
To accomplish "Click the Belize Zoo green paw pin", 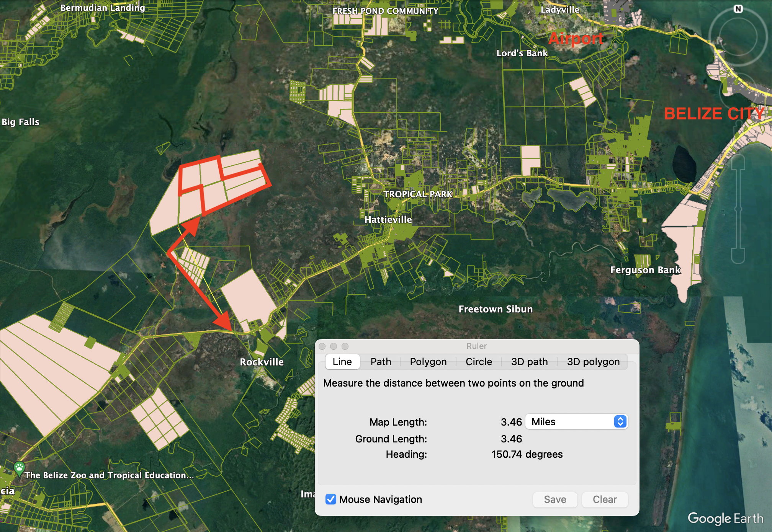I will [x=19, y=468].
